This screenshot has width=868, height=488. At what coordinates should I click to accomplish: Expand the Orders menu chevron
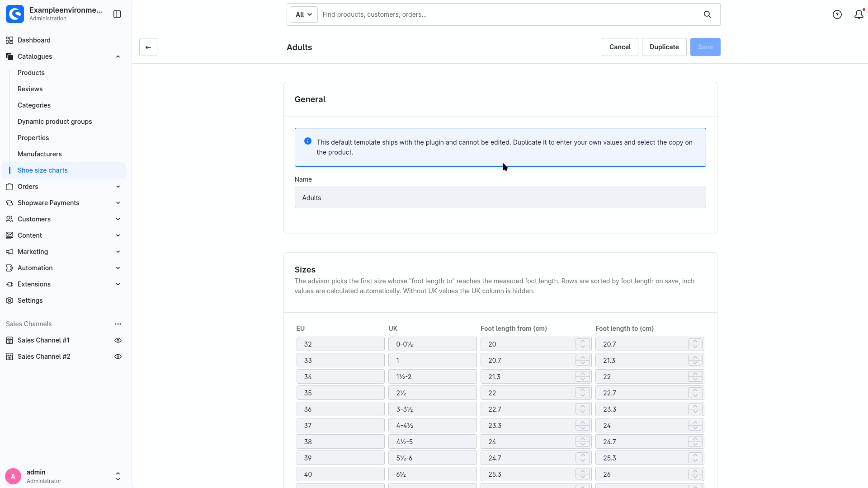(118, 187)
